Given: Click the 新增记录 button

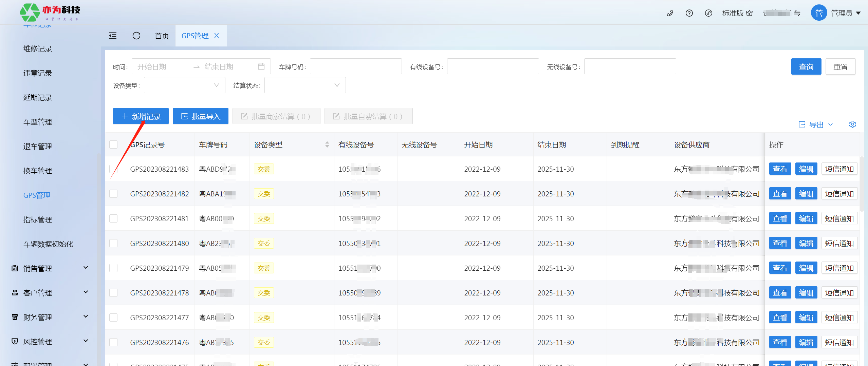Looking at the screenshot, I should point(141,116).
